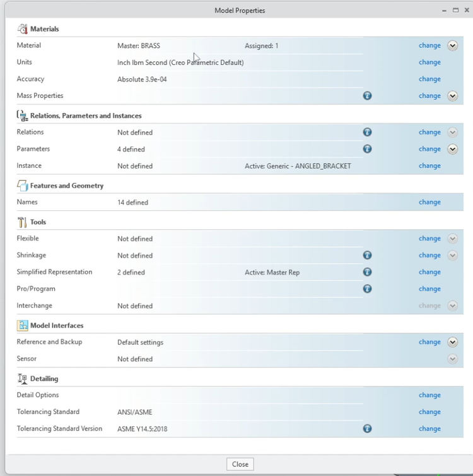This screenshot has height=476, width=473.
Task: Click the Model Interfaces section icon
Action: (x=23, y=325)
